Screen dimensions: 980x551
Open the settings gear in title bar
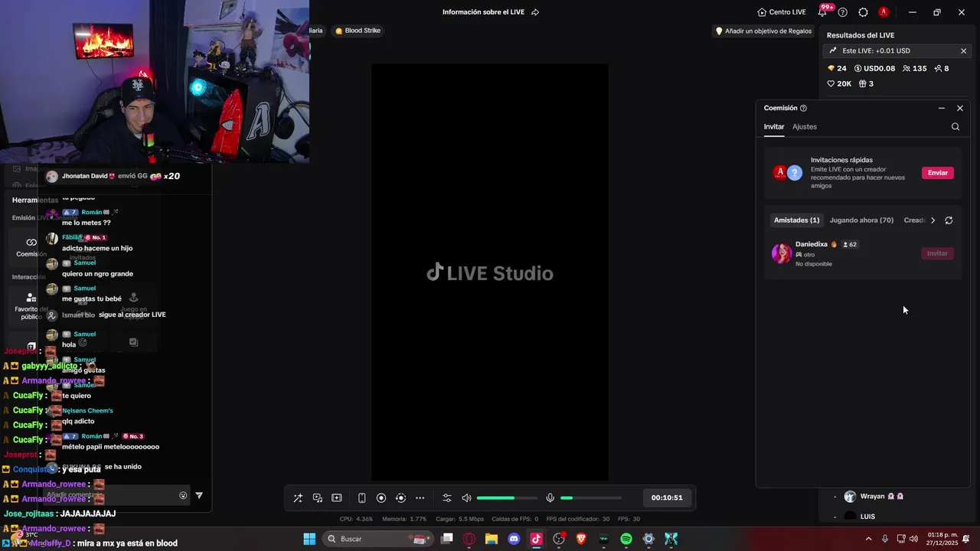[863, 12]
